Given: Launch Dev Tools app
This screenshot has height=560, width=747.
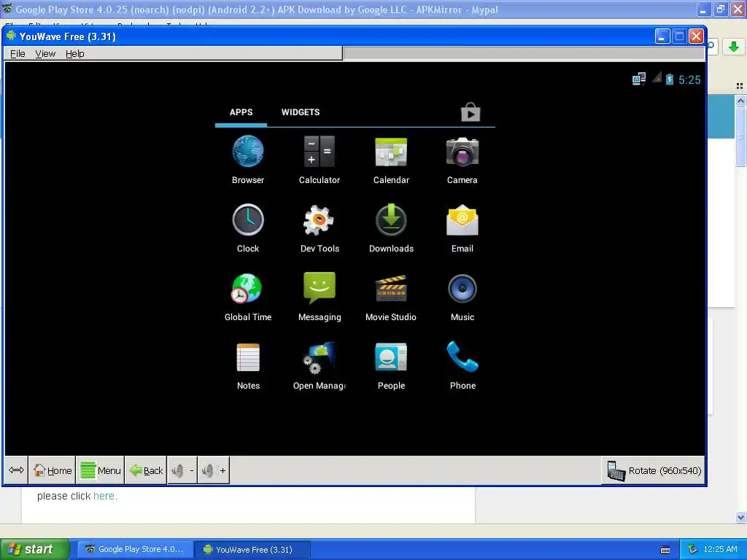Looking at the screenshot, I should [320, 228].
